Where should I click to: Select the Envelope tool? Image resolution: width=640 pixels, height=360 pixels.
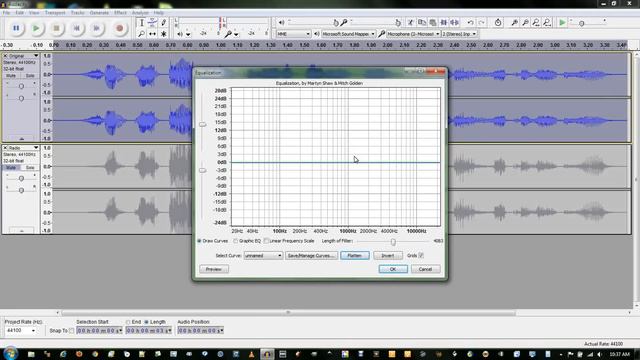click(x=152, y=22)
